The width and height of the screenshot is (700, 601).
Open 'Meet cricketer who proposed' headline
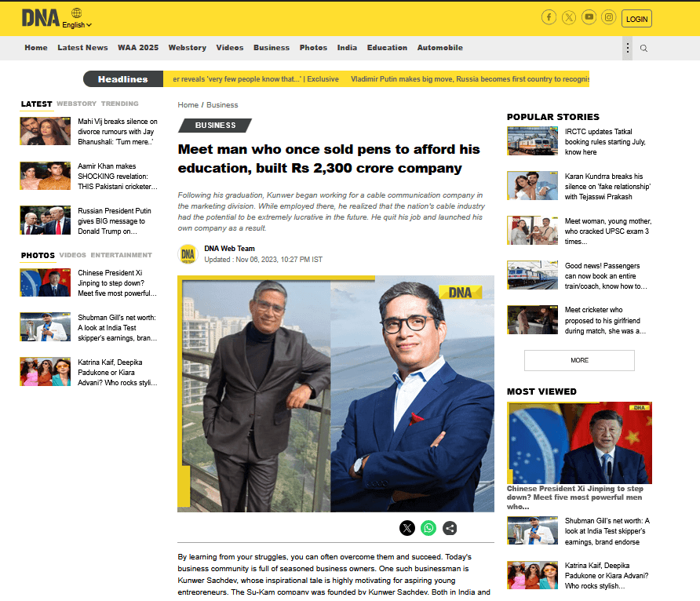605,320
